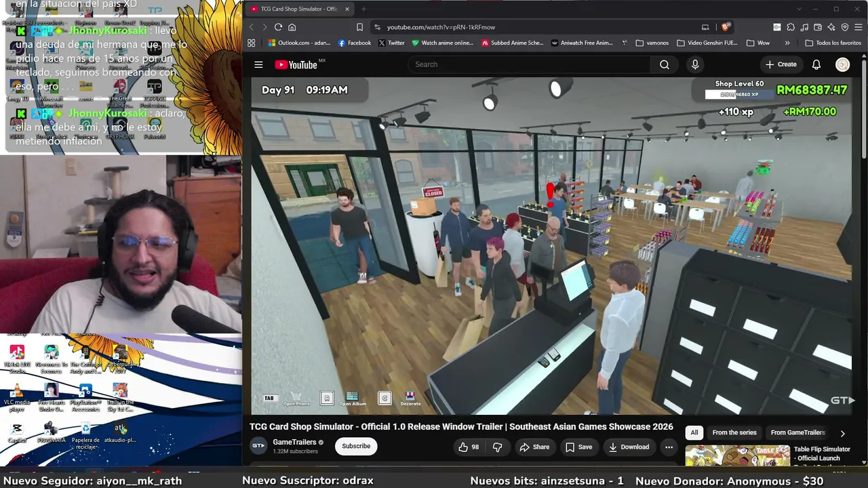This screenshot has height=488, width=868.
Task: Show more bookmarks with the chevron
Action: click(787, 43)
